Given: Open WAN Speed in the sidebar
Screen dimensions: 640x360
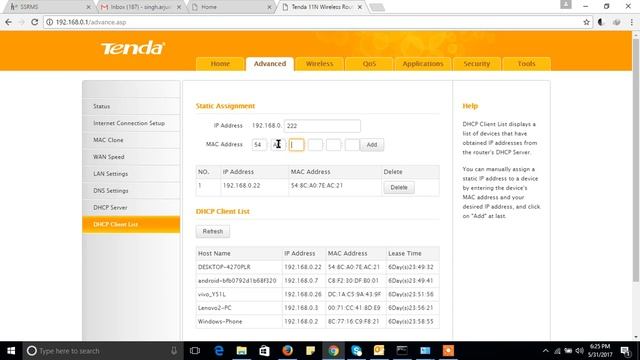Looking at the screenshot, I should click(131, 157).
